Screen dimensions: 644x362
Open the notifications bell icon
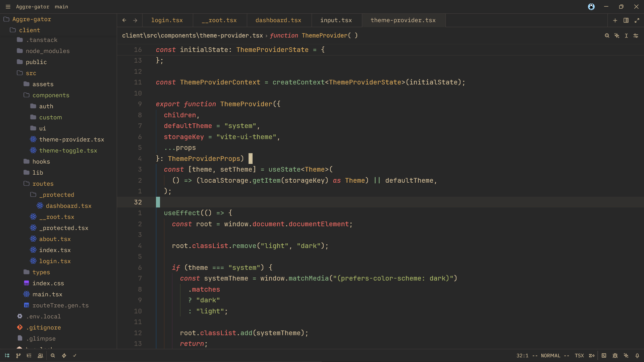(637, 356)
